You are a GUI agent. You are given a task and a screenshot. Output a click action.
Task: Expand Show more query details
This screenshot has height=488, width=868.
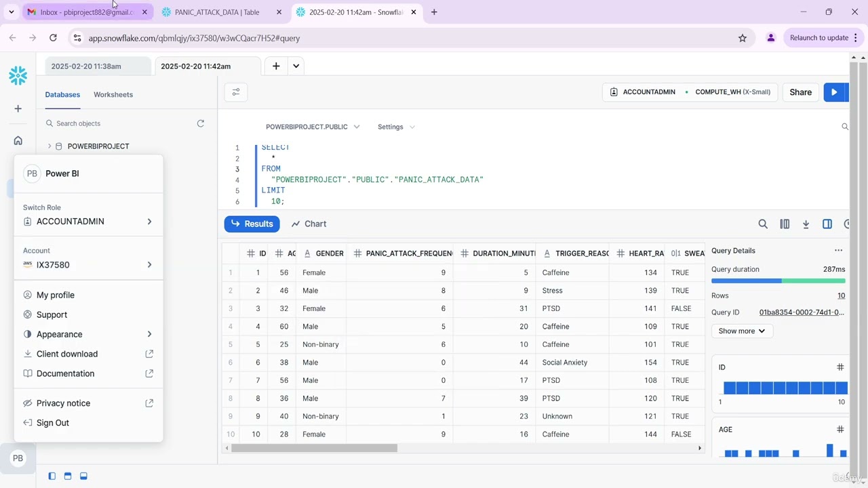pos(742,331)
